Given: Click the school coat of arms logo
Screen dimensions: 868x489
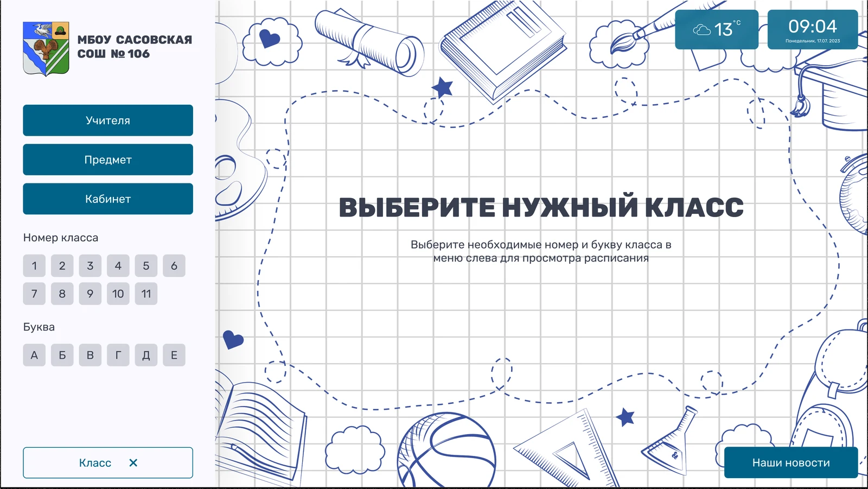Looking at the screenshot, I should tap(46, 49).
